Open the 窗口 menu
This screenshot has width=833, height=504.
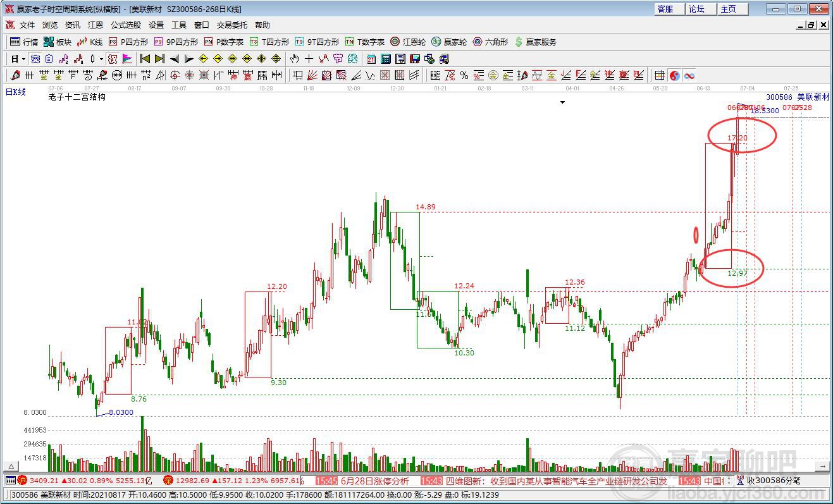point(202,25)
